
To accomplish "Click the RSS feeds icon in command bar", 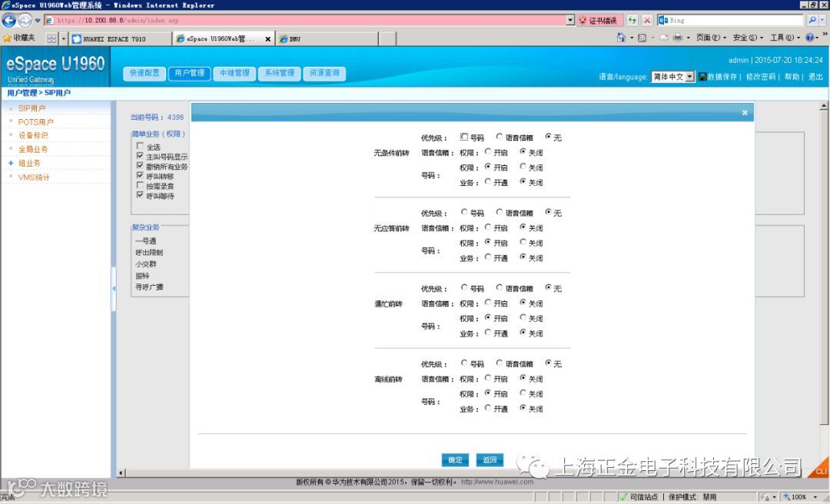I will [642, 38].
